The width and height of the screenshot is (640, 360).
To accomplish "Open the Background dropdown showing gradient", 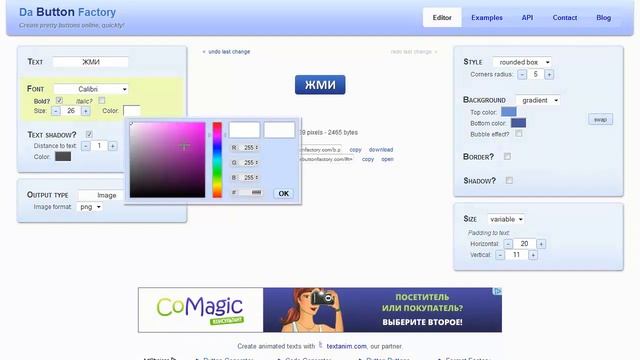I will point(538,100).
